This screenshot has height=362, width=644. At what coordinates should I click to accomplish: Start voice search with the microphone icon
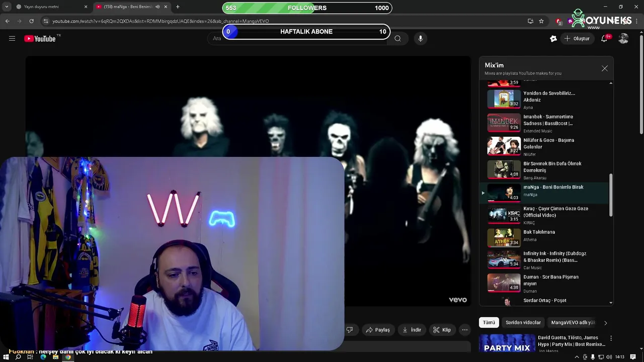[x=421, y=38]
